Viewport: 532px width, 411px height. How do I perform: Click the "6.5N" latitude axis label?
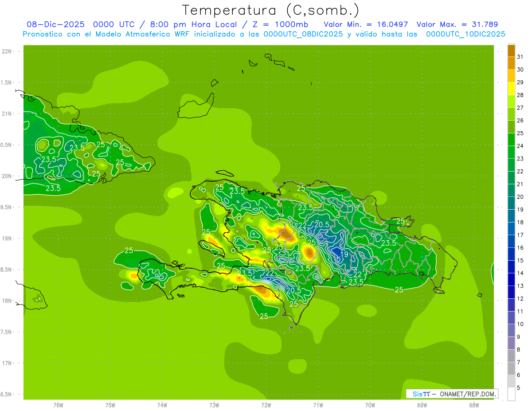(x=6, y=394)
